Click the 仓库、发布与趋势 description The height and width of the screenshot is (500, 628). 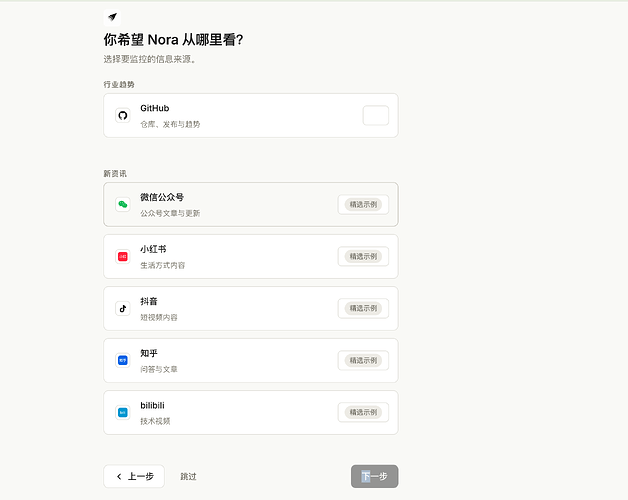click(x=170, y=124)
